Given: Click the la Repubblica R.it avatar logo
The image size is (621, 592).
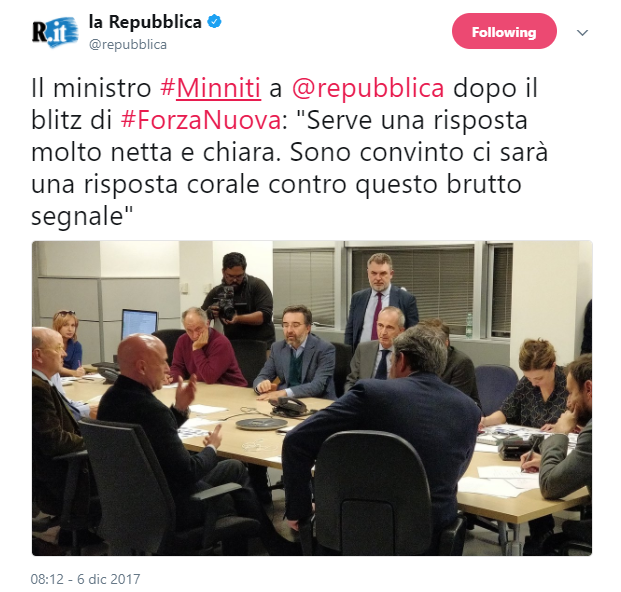Looking at the screenshot, I should (55, 32).
